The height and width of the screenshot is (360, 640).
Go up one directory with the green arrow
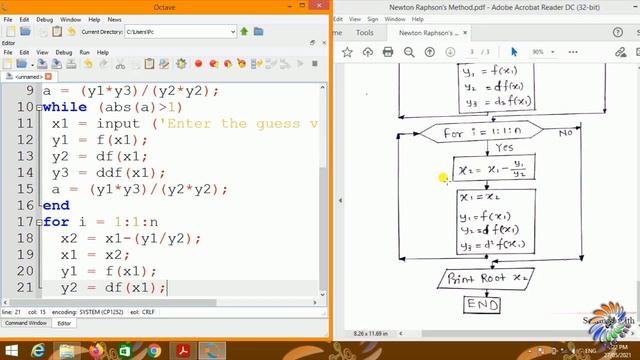(x=244, y=31)
